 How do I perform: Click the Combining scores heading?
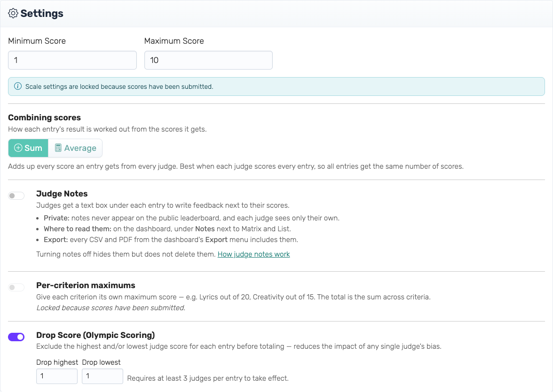pyautogui.click(x=44, y=118)
